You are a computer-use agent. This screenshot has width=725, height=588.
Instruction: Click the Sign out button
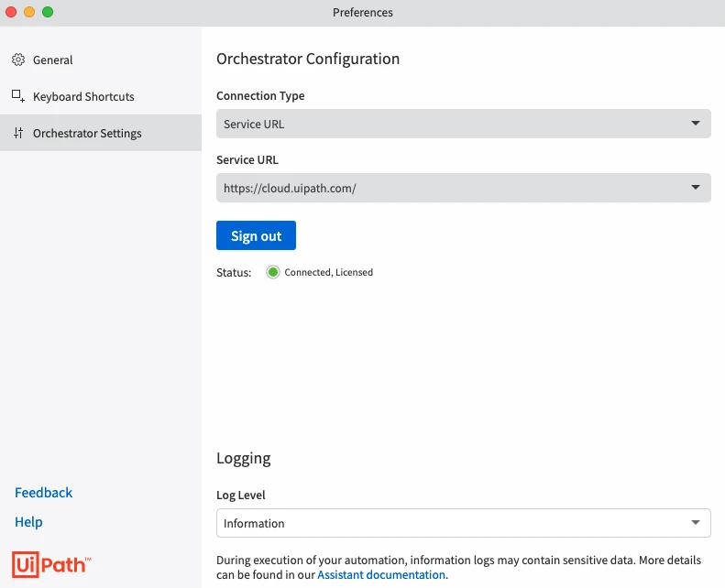click(256, 235)
